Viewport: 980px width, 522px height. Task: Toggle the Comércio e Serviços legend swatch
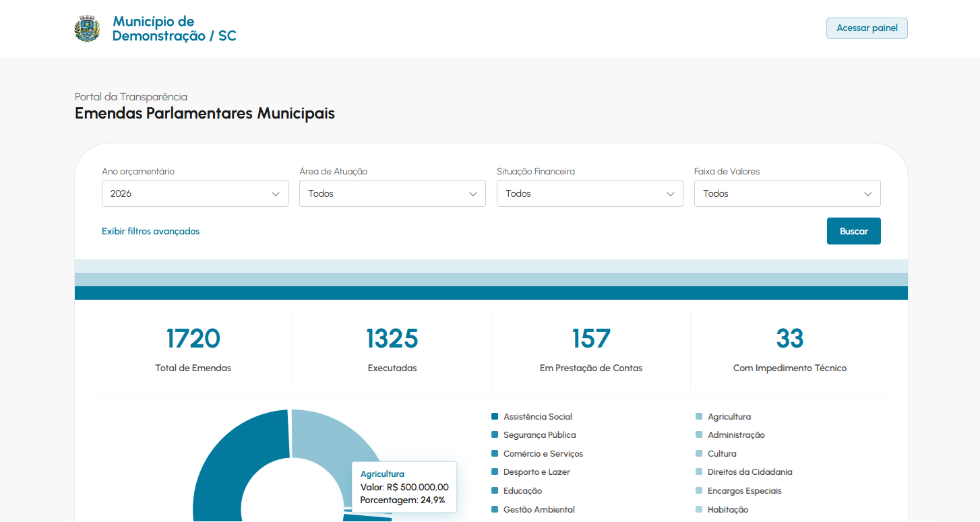495,454
